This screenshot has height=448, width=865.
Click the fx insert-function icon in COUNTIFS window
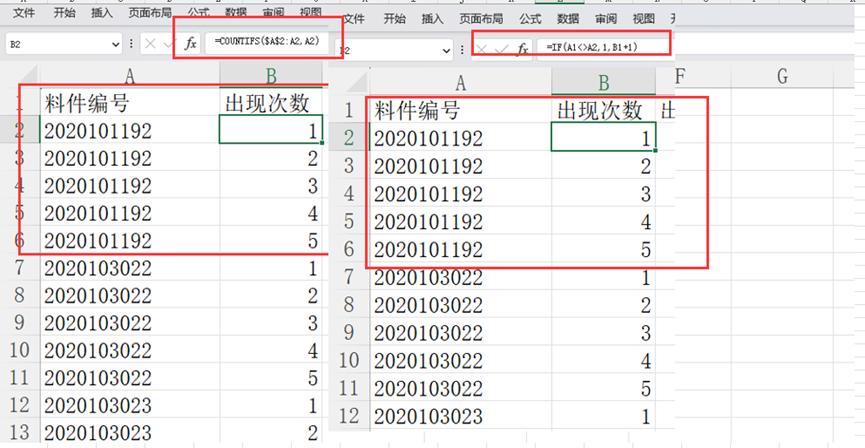click(190, 44)
